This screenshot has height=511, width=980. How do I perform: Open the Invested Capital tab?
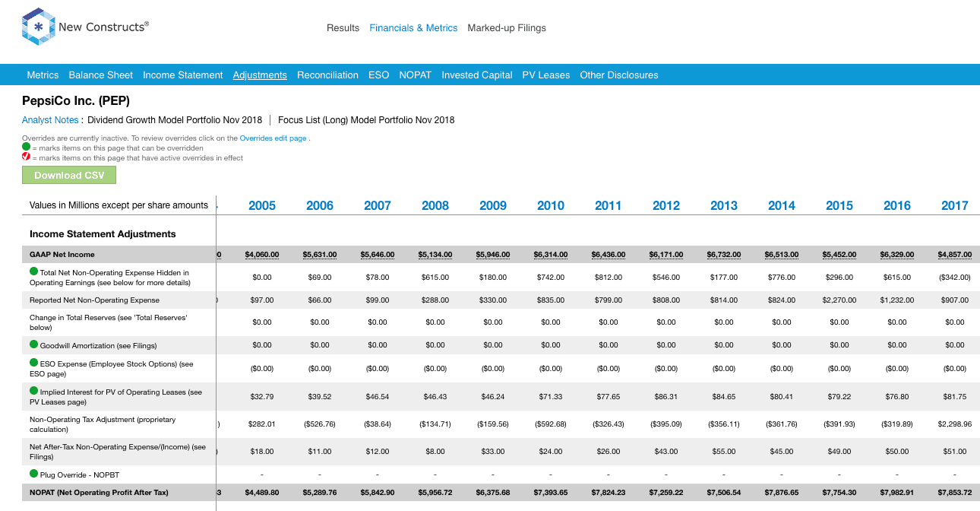477,75
